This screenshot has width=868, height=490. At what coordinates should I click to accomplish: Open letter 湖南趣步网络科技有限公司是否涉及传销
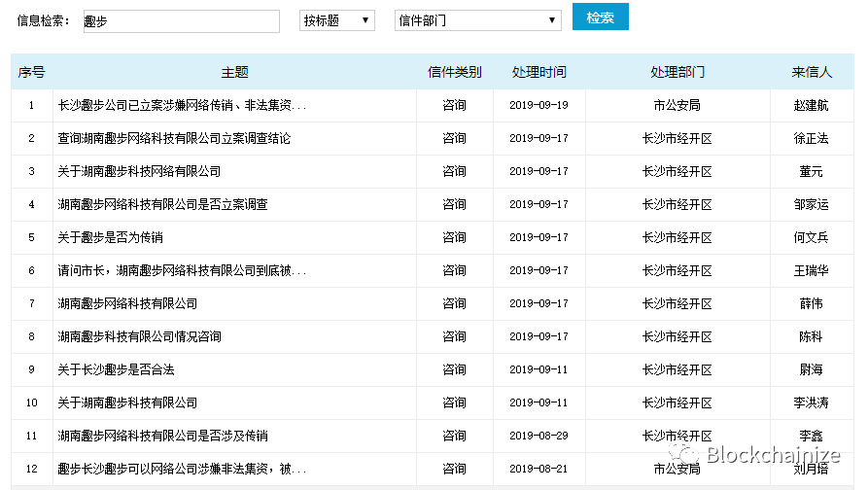pyautogui.click(x=162, y=436)
